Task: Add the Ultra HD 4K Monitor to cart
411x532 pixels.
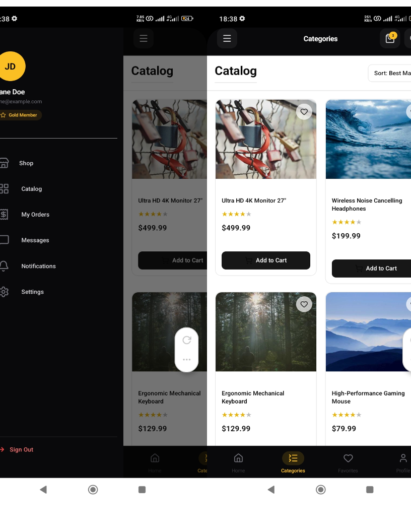Action: click(266, 260)
